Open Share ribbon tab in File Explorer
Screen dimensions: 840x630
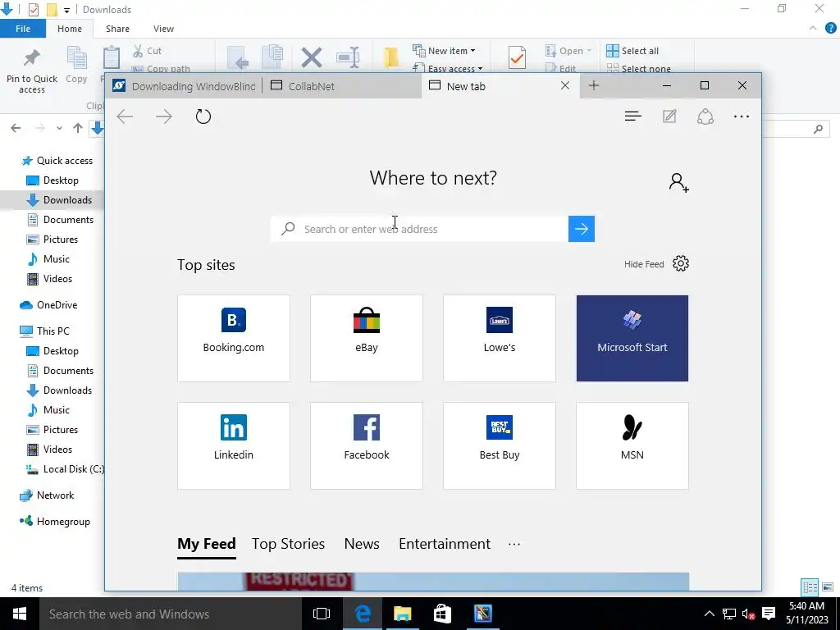117,29
